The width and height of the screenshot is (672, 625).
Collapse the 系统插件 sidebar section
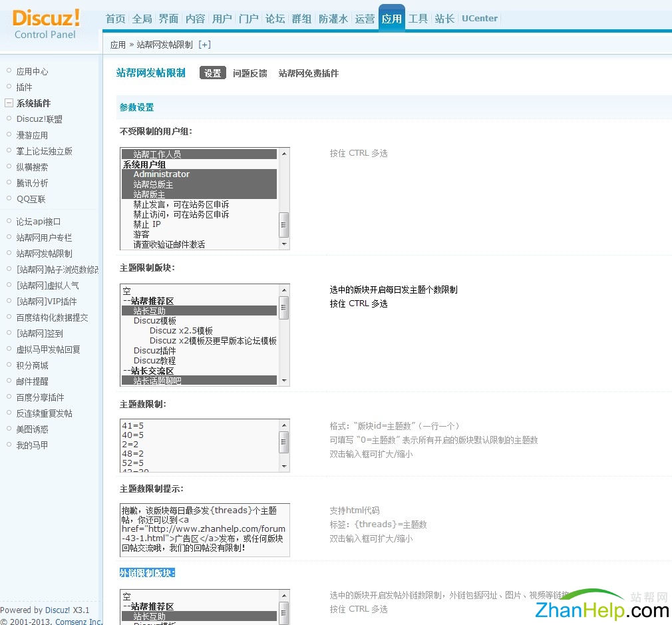pyautogui.click(x=8, y=103)
